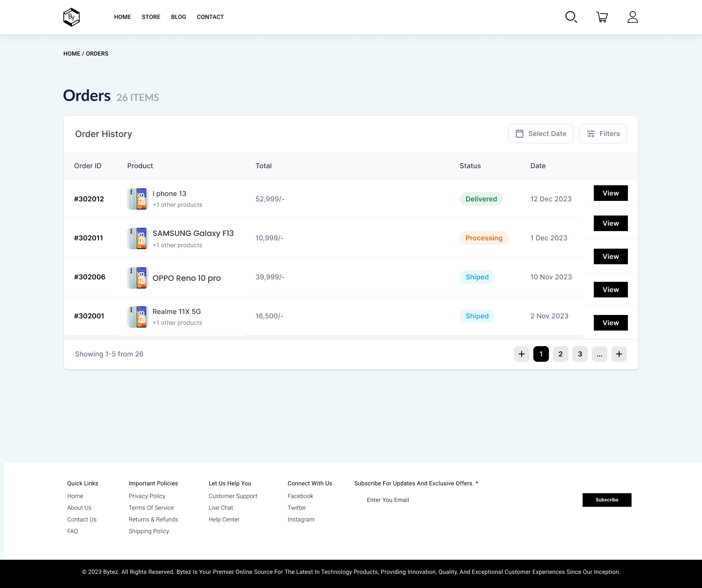The image size is (702, 588).
Task: Open the Filters button
Action: pyautogui.click(x=603, y=134)
